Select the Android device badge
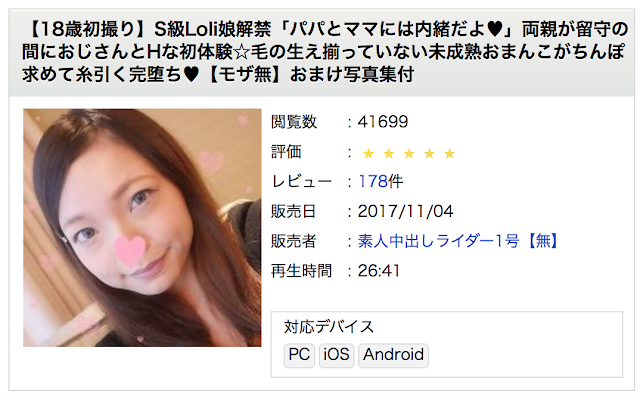Viewport: 640px width, 397px height. pos(393,355)
